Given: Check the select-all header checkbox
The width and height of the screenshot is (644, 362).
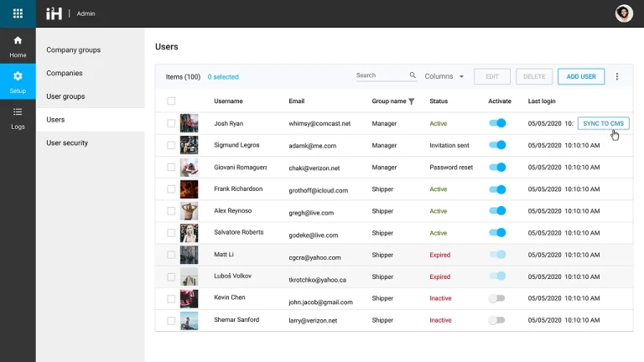Looking at the screenshot, I should click(x=171, y=101).
